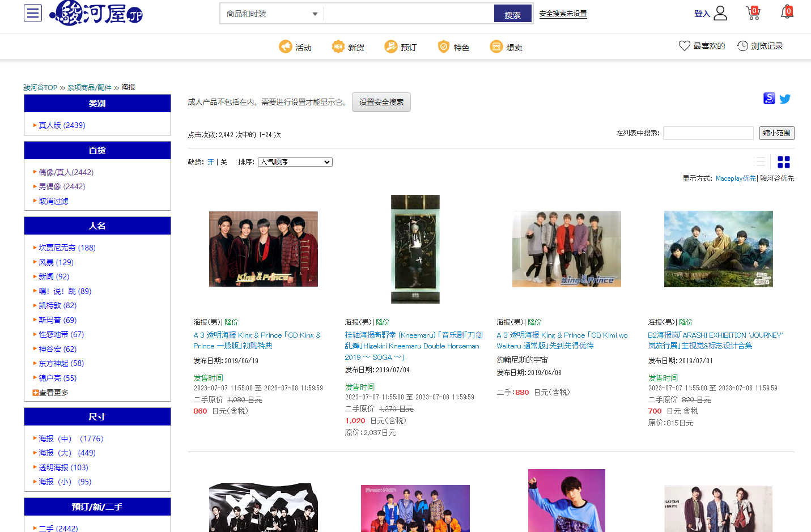The height and width of the screenshot is (532, 811).
Task: Click the 预订 reservation icon
Action: point(391,46)
